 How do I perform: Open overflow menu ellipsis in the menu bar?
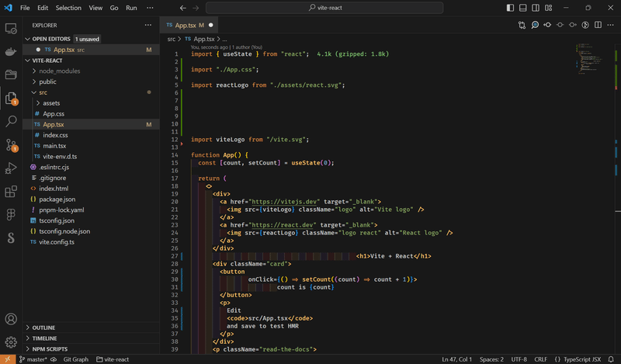point(150,8)
